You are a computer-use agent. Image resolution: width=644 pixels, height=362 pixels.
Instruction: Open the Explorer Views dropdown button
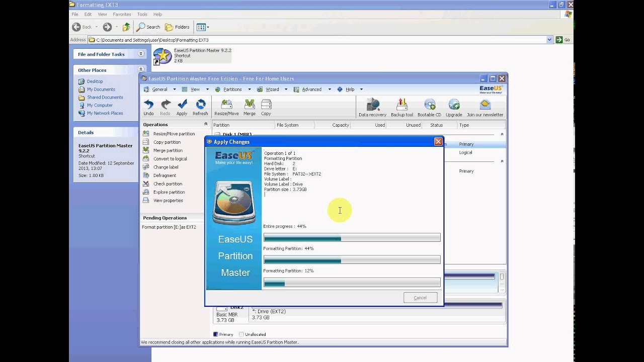(202, 27)
